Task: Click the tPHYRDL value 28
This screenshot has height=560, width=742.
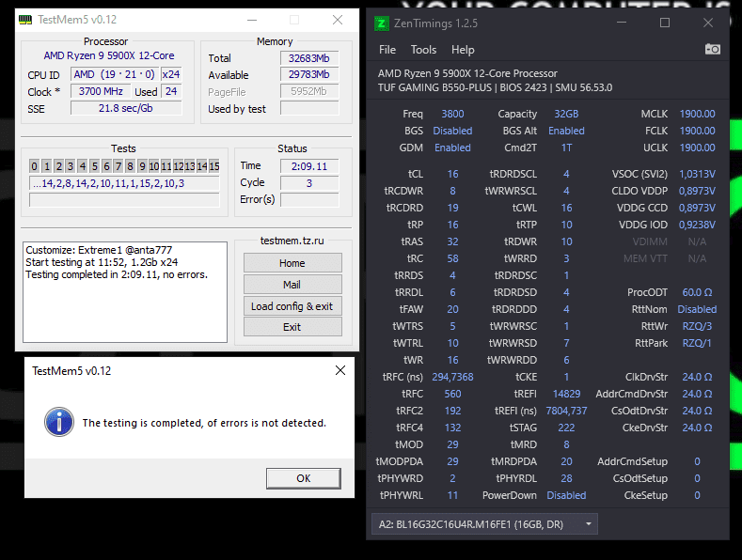Action: click(566, 478)
